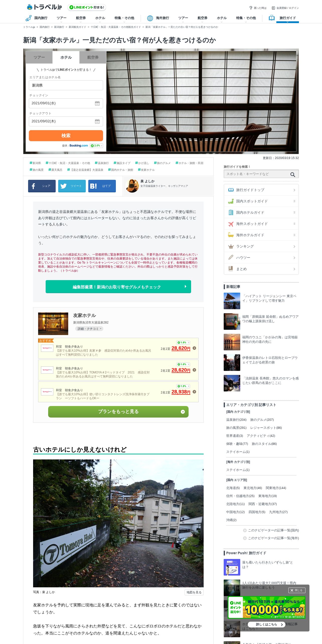Close the LINE points popup ad

297,590
